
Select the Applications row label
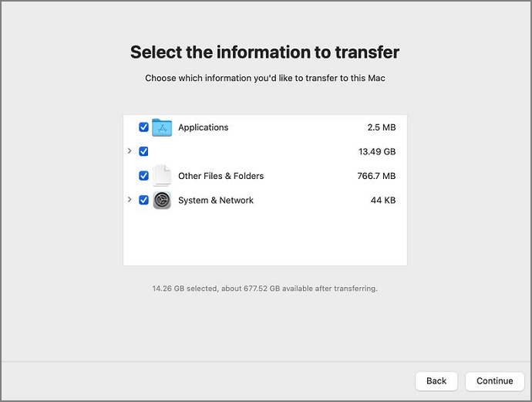(x=203, y=127)
